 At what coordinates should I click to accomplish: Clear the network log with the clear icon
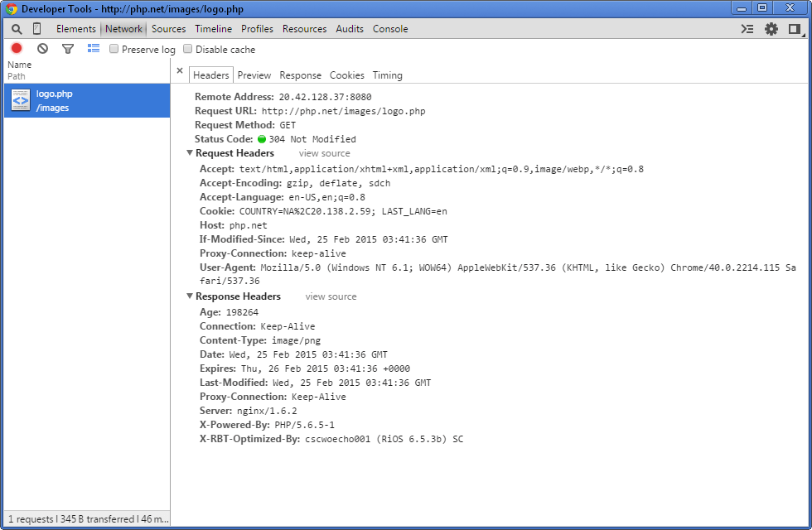pyautogui.click(x=42, y=49)
